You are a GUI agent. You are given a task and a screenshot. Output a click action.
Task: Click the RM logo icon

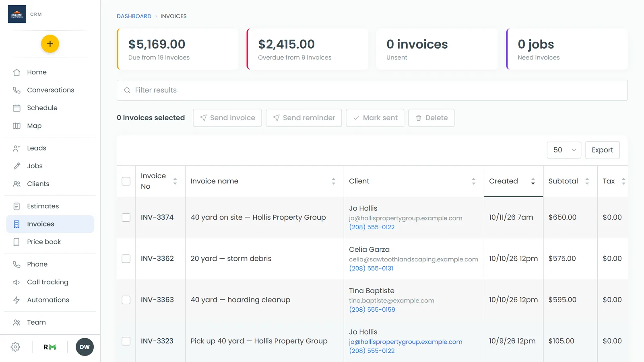pos(50,347)
